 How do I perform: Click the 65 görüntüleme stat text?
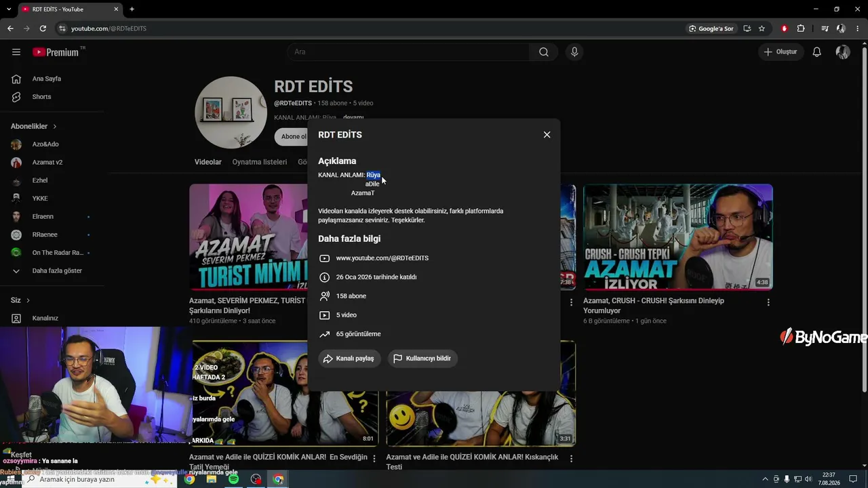(x=359, y=334)
